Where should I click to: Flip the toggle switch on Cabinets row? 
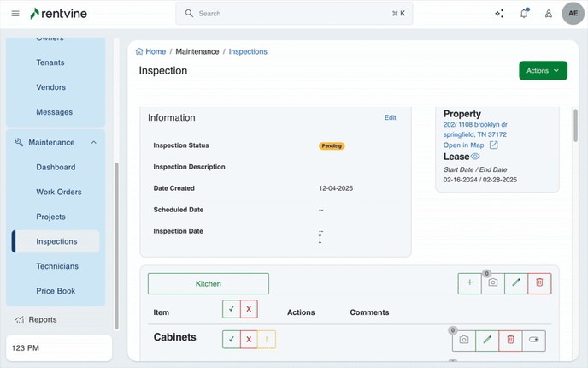[535, 340]
